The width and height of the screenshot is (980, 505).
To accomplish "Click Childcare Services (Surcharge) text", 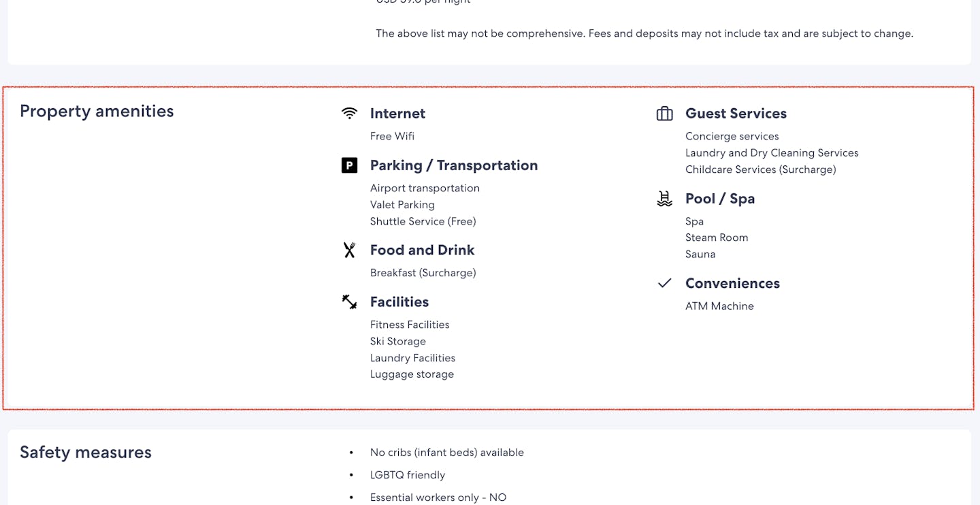I will [x=760, y=169].
